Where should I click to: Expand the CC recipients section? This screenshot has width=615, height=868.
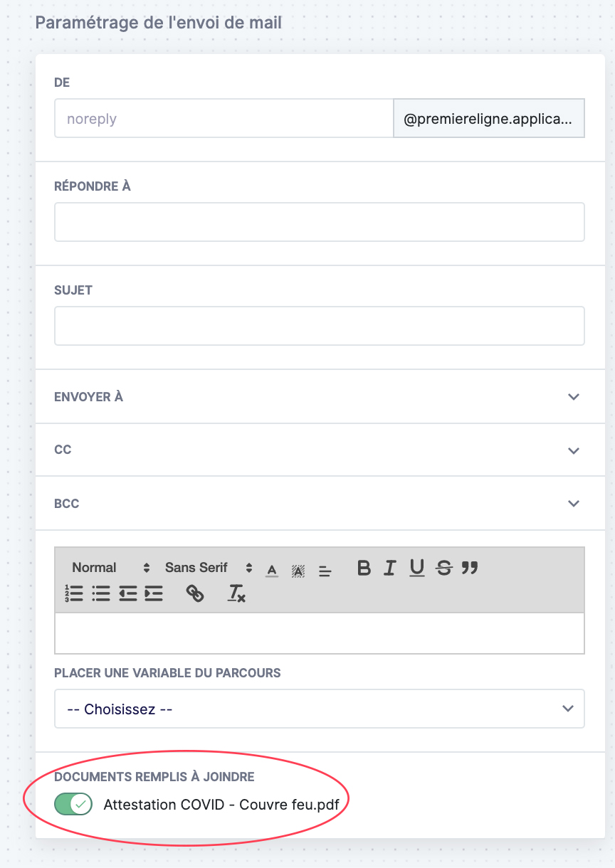point(320,450)
